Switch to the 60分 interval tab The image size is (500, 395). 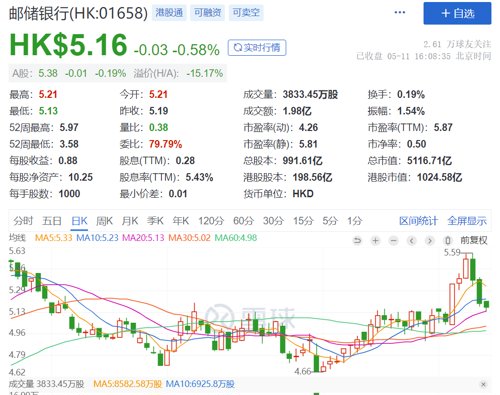(243, 221)
